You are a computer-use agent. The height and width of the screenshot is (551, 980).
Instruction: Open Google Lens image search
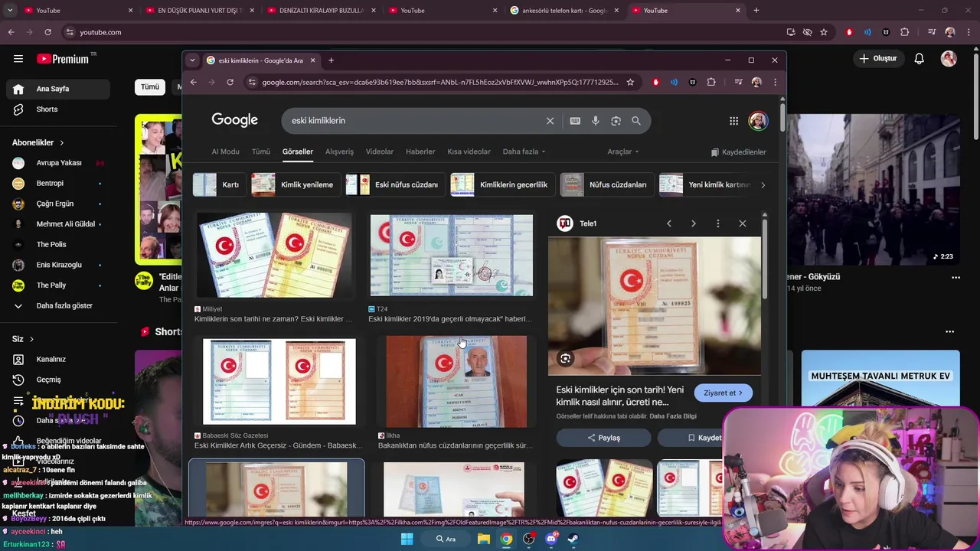616,121
